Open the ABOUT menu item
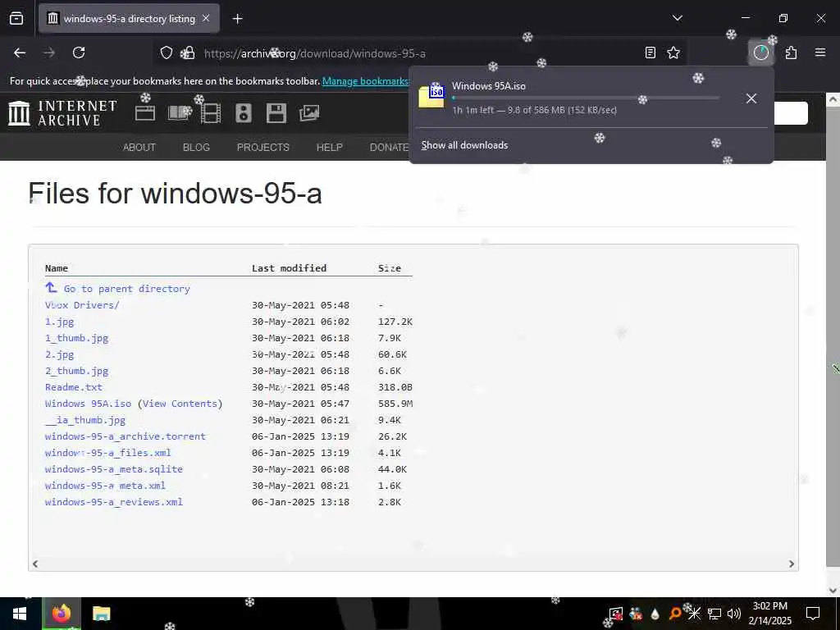The height and width of the screenshot is (630, 840). [139, 148]
